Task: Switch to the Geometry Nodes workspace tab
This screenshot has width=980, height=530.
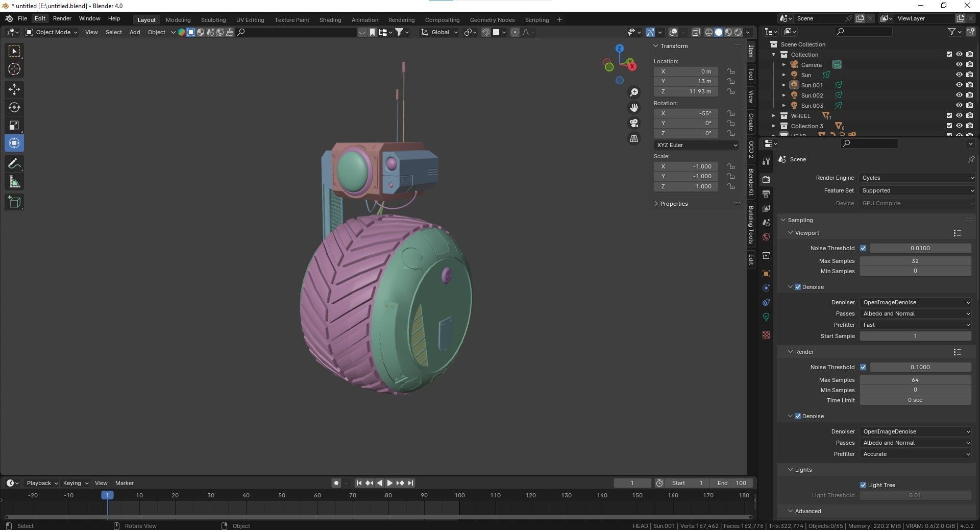Action: pyautogui.click(x=492, y=20)
